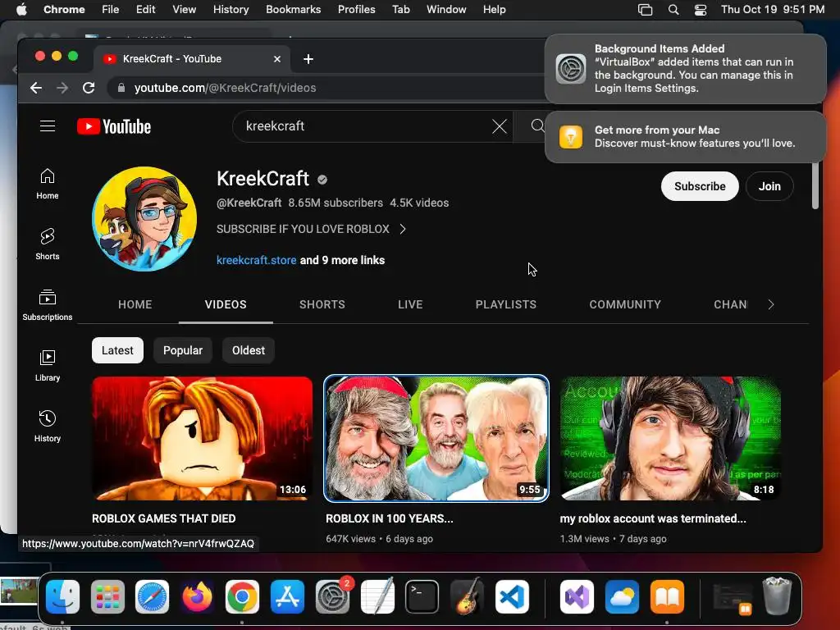
Task: Open TextEdit from the Dock
Action: point(377,597)
